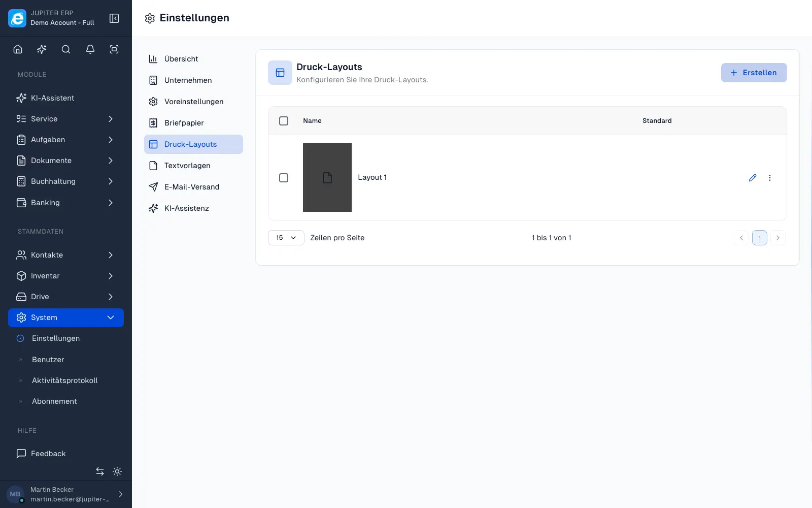This screenshot has width=812, height=508.
Task: Go to KI-Assistenz settings page
Action: coord(193,208)
